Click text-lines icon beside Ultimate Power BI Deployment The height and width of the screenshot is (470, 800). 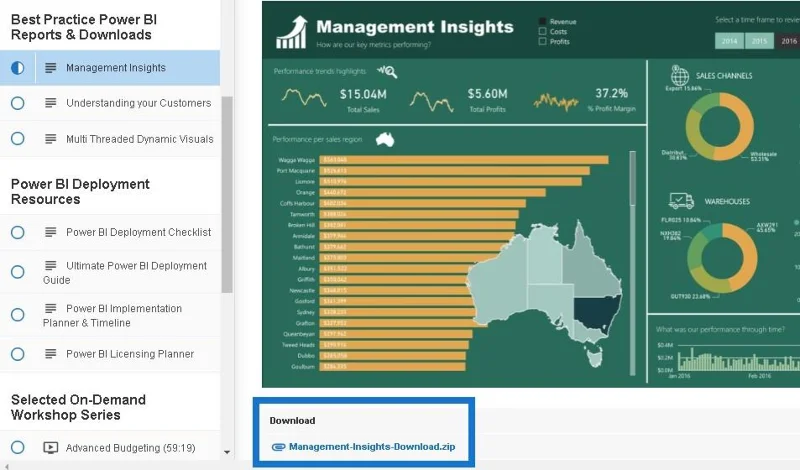51,265
